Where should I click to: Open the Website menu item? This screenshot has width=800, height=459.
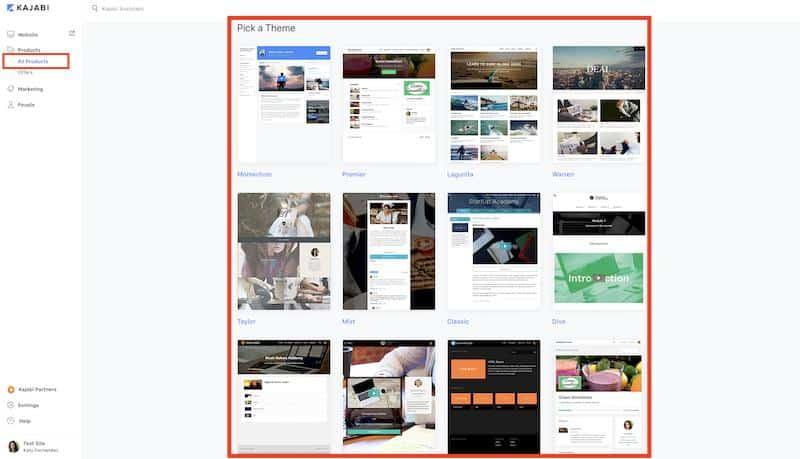(28, 35)
